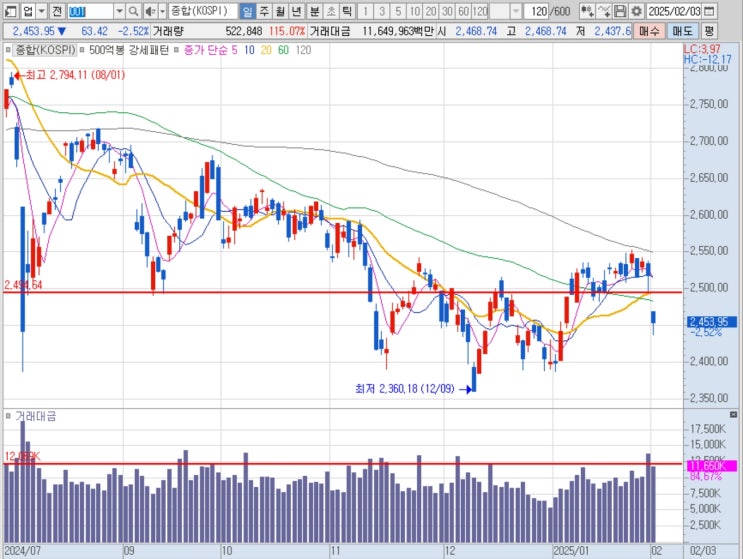Select the 틱 tick period tab

(347, 10)
